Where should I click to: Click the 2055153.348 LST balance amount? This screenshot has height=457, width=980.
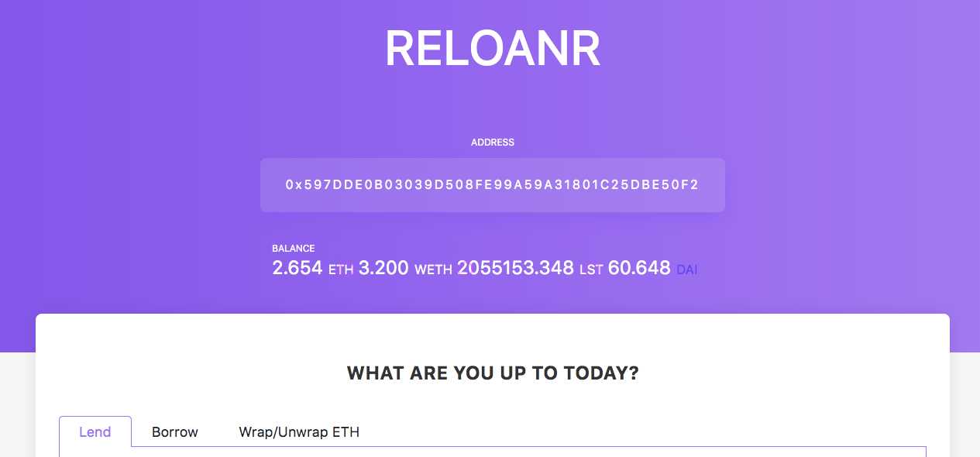[x=515, y=268]
